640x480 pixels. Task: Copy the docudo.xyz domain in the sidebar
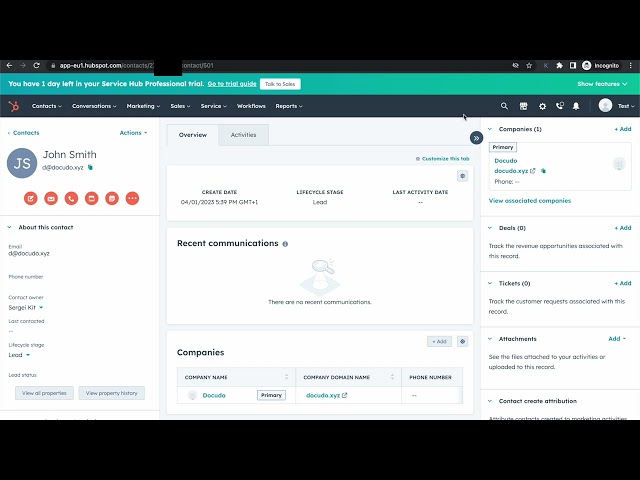(543, 171)
